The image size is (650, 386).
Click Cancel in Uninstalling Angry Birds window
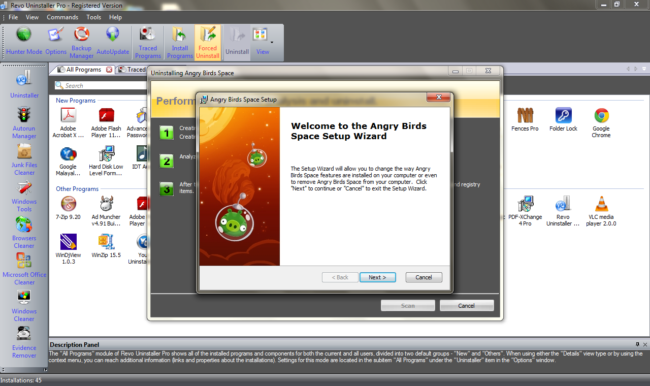click(x=466, y=306)
